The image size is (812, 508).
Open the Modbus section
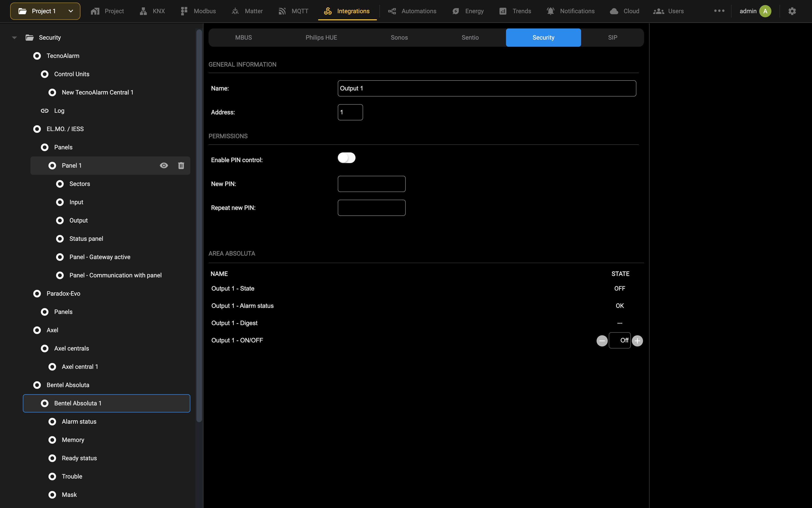198,11
